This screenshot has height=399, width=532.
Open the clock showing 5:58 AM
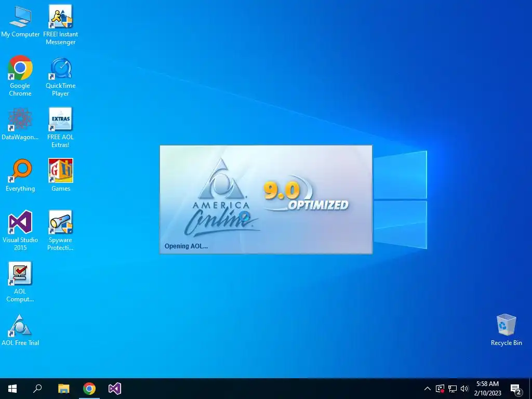tap(487, 389)
